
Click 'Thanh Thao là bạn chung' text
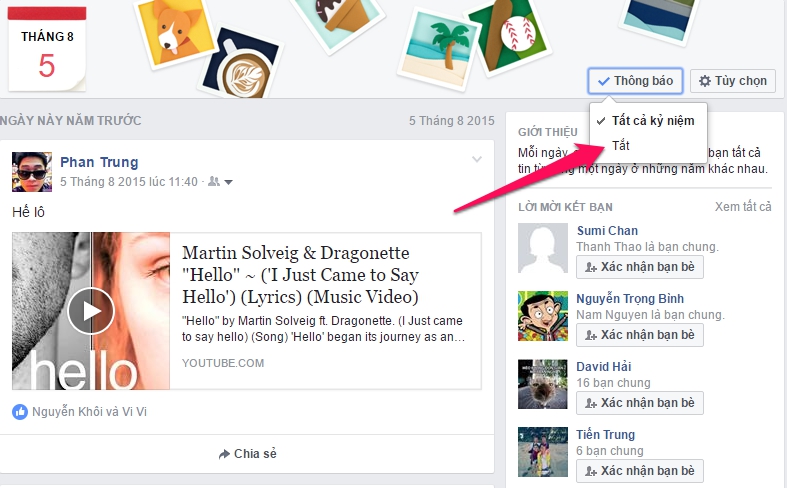(647, 247)
